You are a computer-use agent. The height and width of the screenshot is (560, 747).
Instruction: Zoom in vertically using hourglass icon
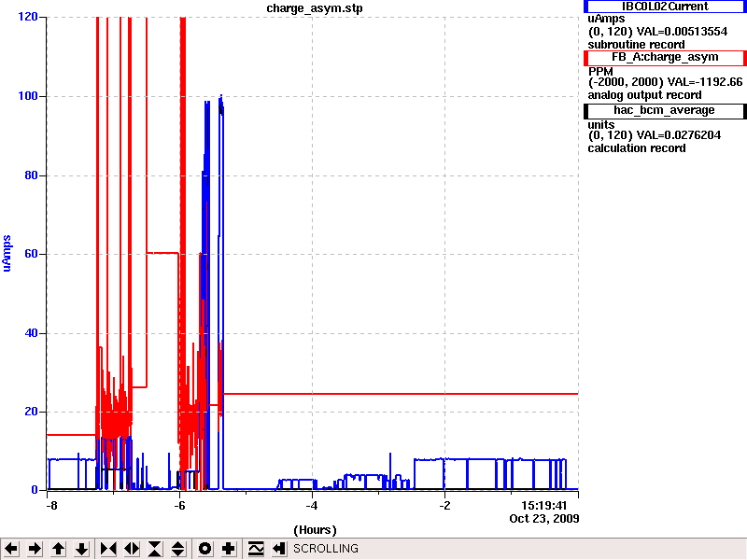[x=155, y=549]
